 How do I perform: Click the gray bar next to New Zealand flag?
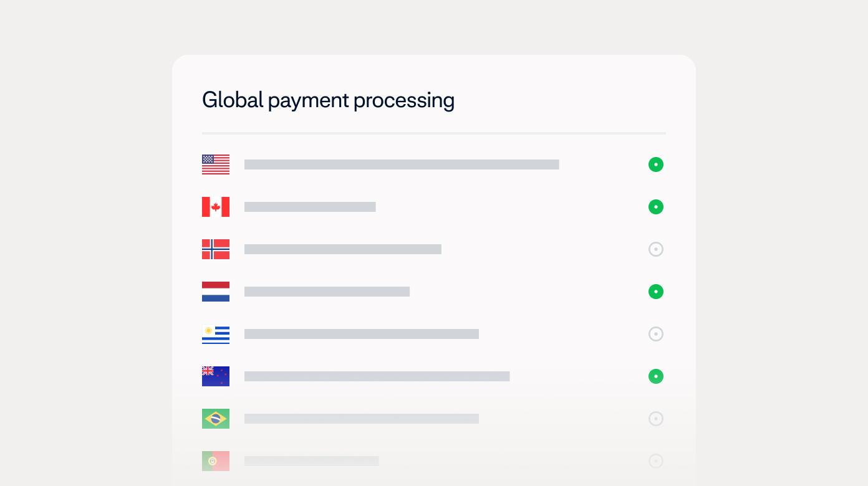(x=377, y=376)
